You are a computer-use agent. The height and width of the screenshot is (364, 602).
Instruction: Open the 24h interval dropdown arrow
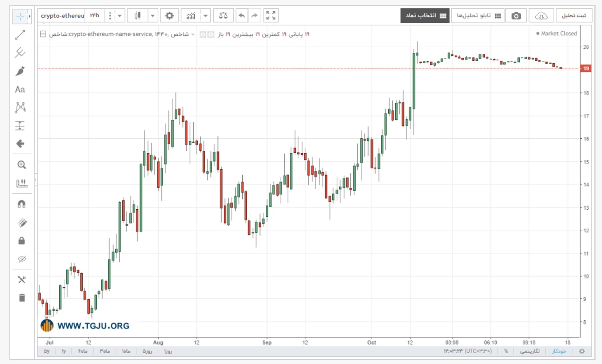119,16
